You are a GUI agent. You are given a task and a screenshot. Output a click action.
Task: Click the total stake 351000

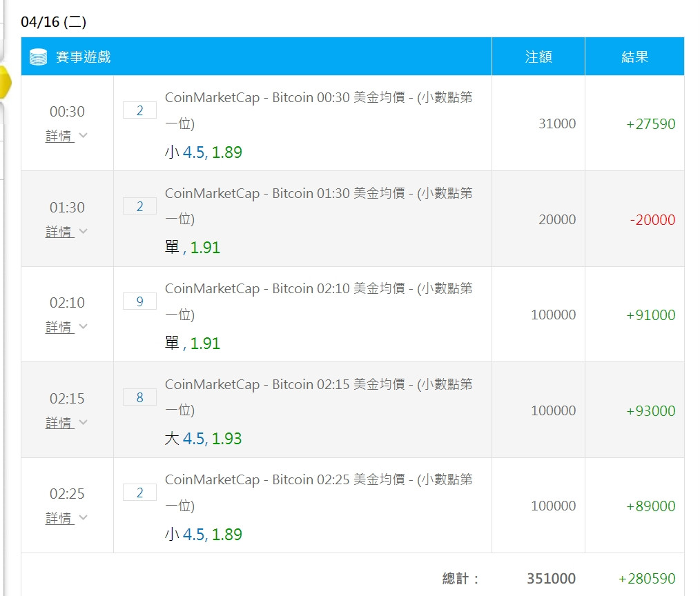pos(551,579)
